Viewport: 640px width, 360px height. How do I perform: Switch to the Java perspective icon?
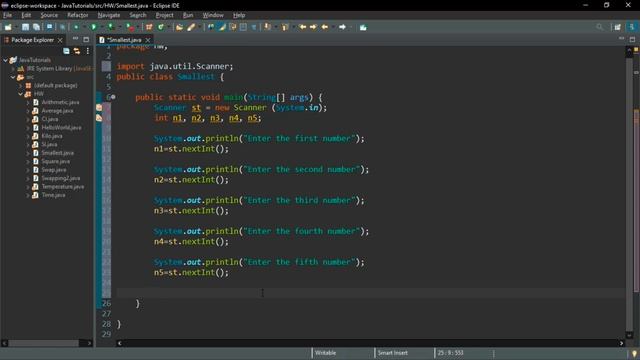tap(632, 27)
